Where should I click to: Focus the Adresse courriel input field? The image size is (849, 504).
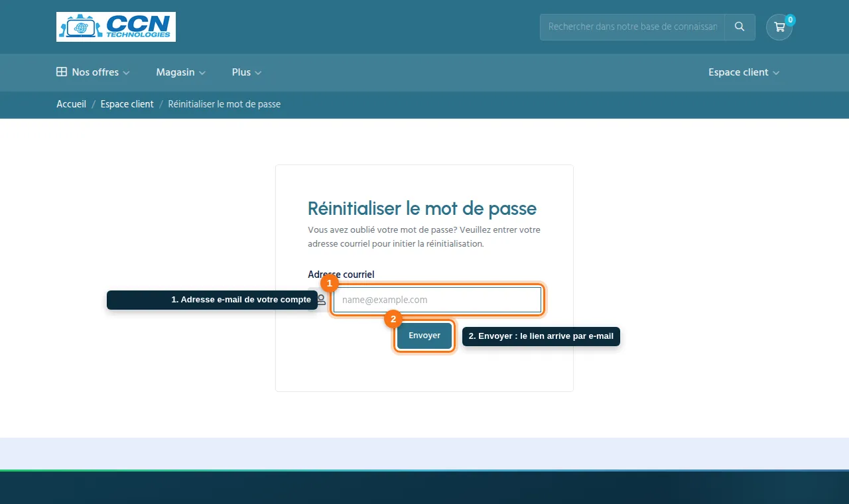pos(437,300)
